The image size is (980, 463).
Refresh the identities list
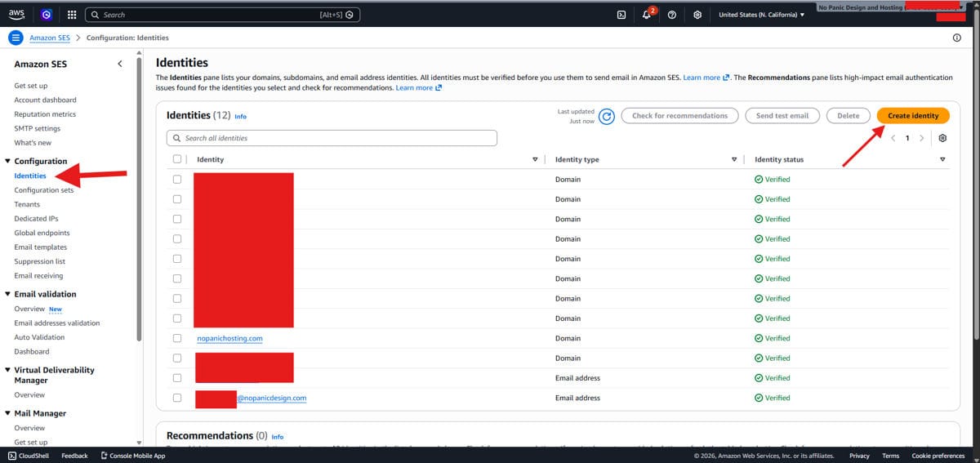607,116
